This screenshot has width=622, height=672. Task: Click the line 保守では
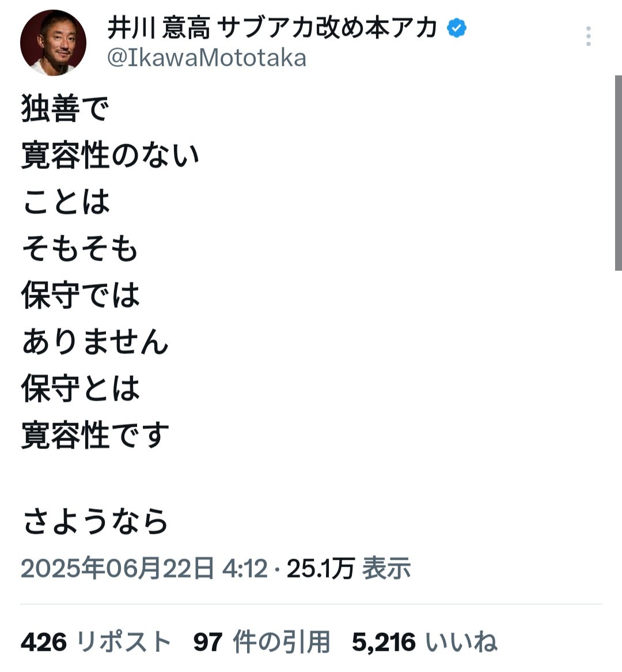point(81,295)
